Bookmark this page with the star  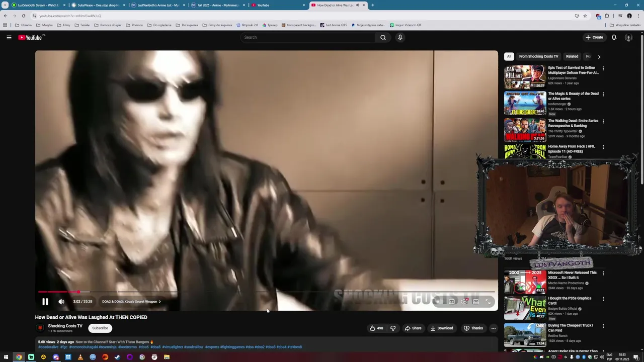click(585, 16)
